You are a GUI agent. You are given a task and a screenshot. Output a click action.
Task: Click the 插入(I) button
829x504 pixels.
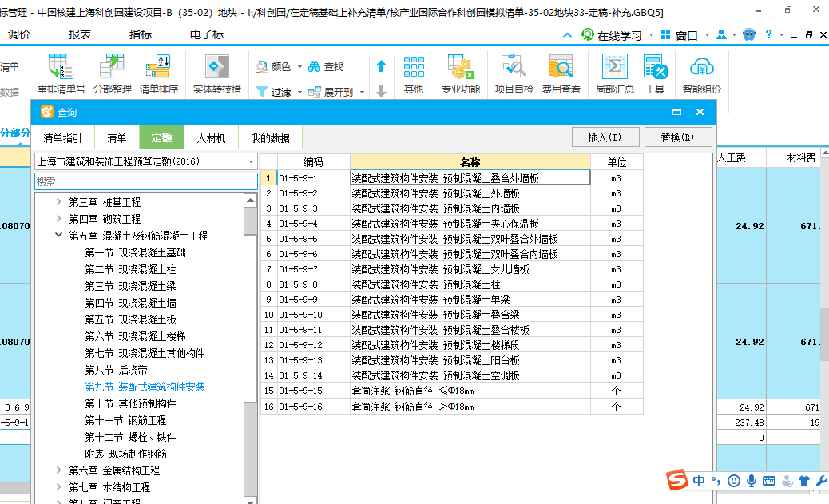(605, 137)
